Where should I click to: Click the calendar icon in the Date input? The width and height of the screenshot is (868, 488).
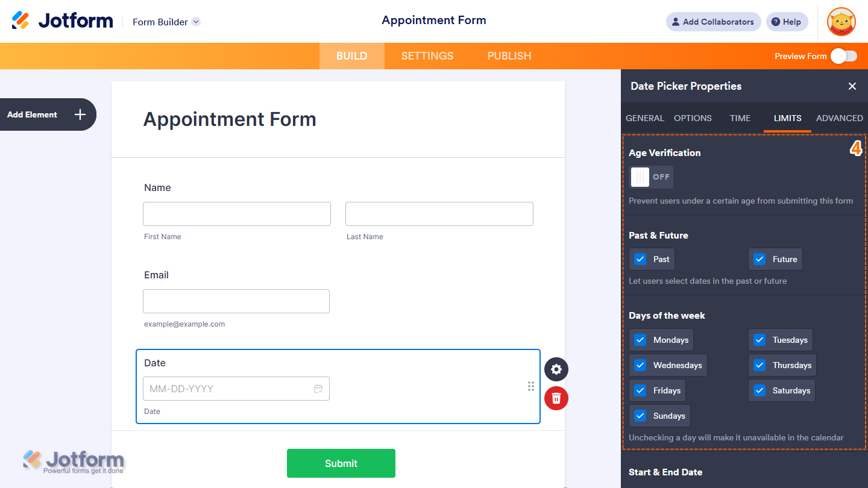318,389
